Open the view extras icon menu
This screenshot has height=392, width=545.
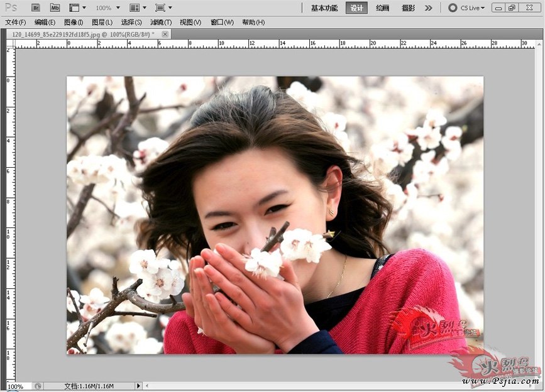pyautogui.click(x=77, y=8)
